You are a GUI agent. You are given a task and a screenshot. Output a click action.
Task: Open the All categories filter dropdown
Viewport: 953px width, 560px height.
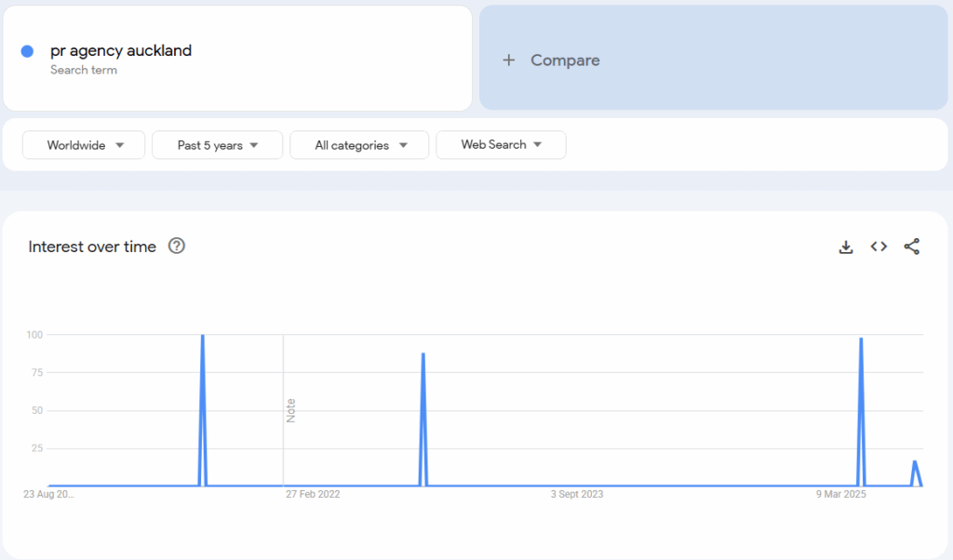point(359,144)
